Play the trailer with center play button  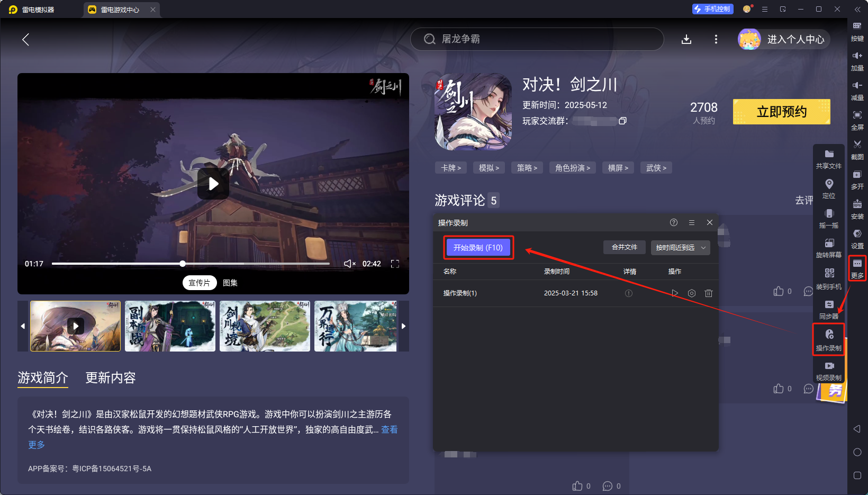point(213,184)
